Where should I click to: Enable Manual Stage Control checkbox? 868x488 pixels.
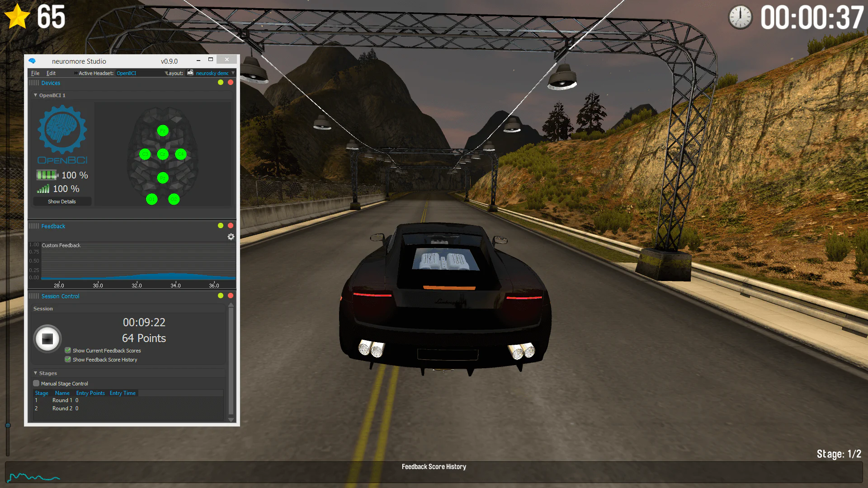click(x=36, y=384)
